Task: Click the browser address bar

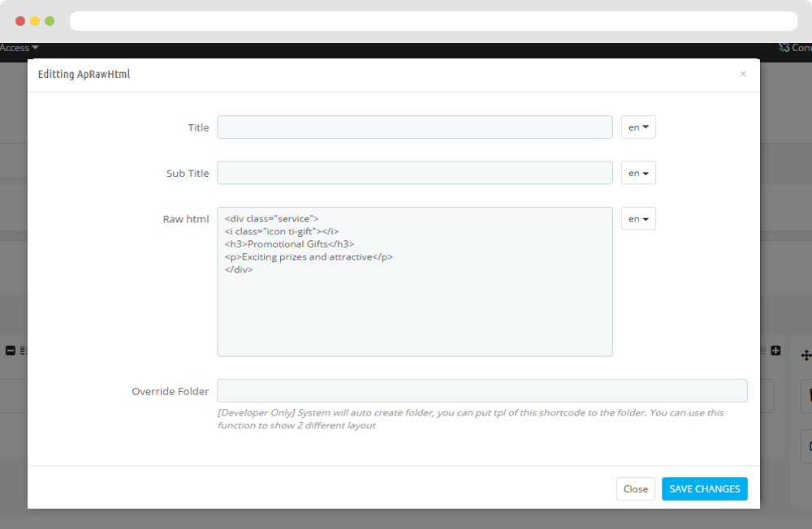Action: (x=434, y=21)
